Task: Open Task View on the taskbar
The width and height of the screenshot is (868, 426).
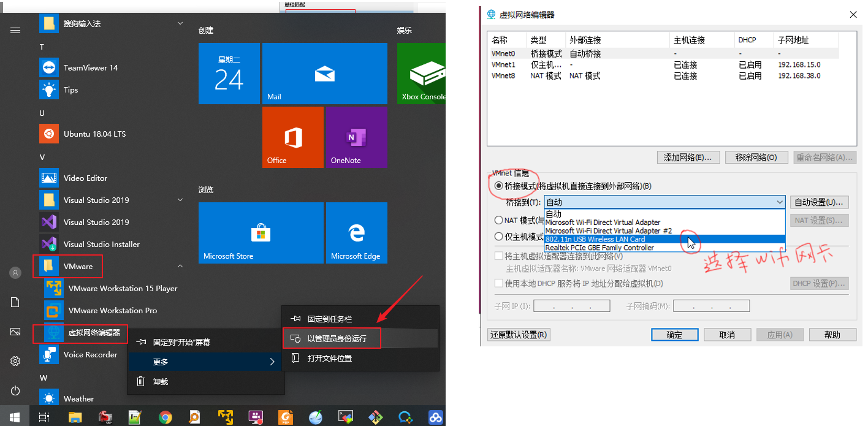Action: pos(44,417)
